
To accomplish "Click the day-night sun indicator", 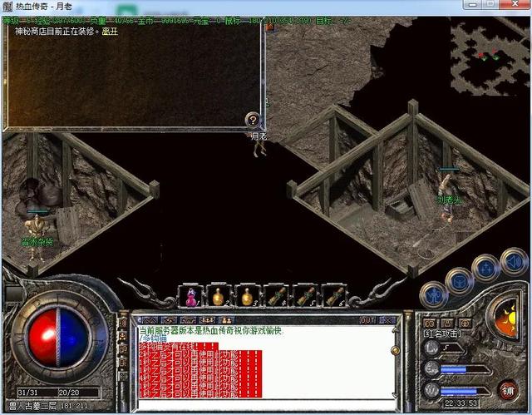I will click(x=508, y=319).
